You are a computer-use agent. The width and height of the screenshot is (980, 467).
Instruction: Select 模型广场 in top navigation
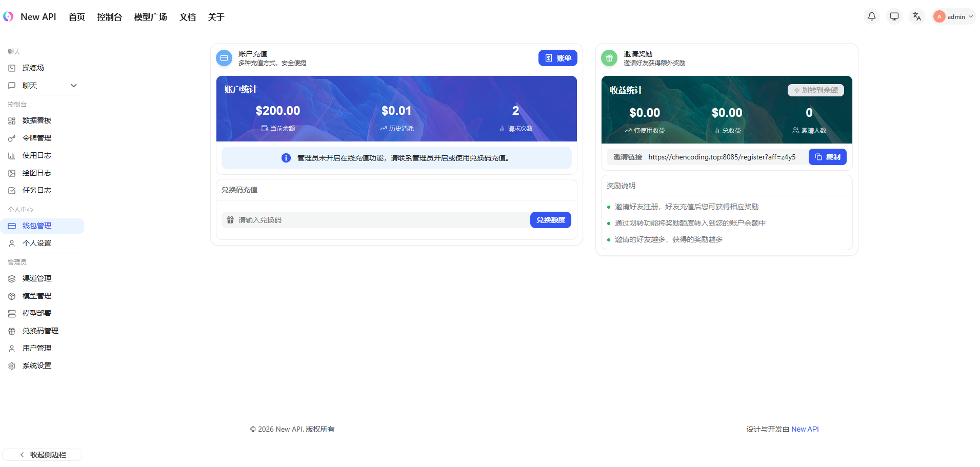pyautogui.click(x=150, y=17)
